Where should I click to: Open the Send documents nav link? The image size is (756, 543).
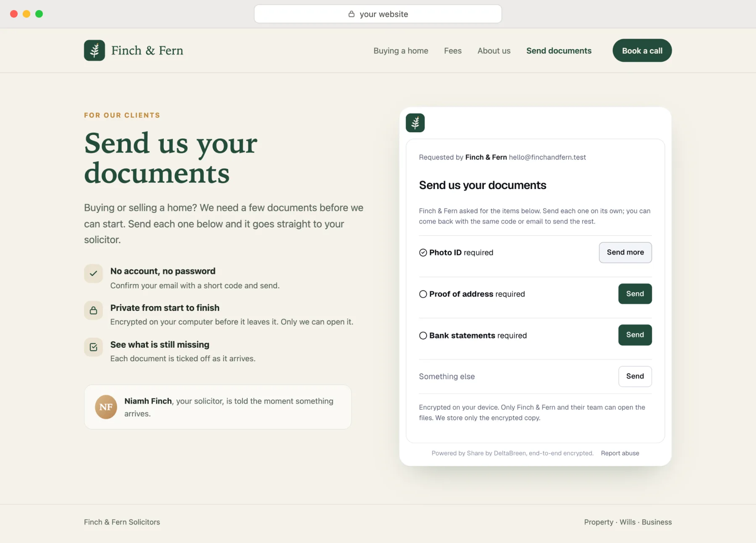[559, 51]
